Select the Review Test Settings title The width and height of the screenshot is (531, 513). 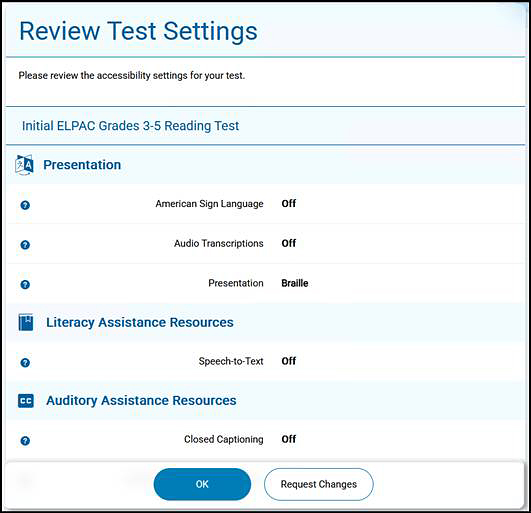[138, 31]
